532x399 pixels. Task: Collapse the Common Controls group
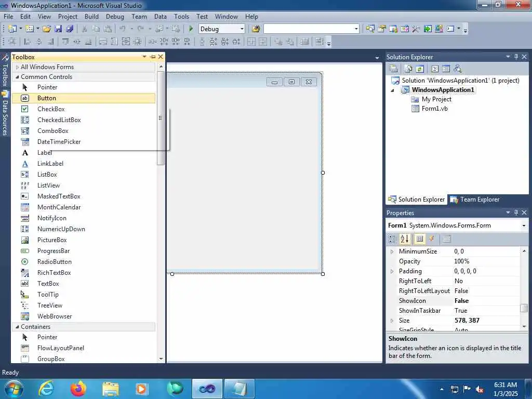(x=17, y=77)
